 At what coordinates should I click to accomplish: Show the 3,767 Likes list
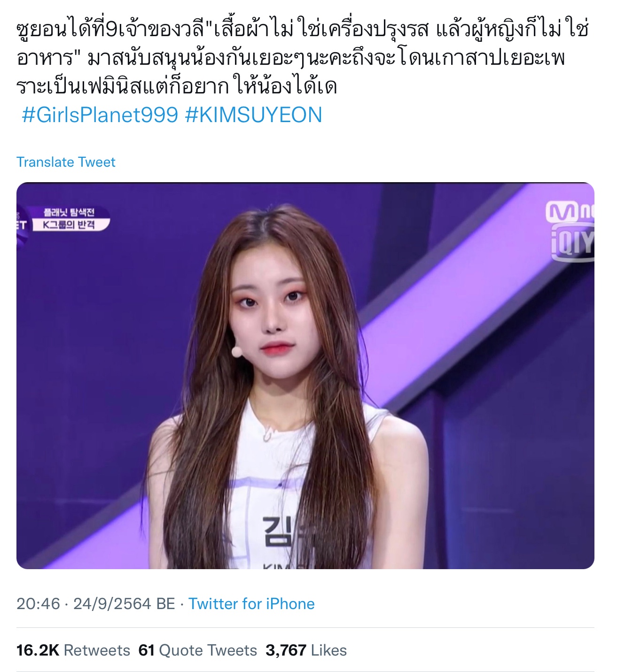(x=306, y=650)
